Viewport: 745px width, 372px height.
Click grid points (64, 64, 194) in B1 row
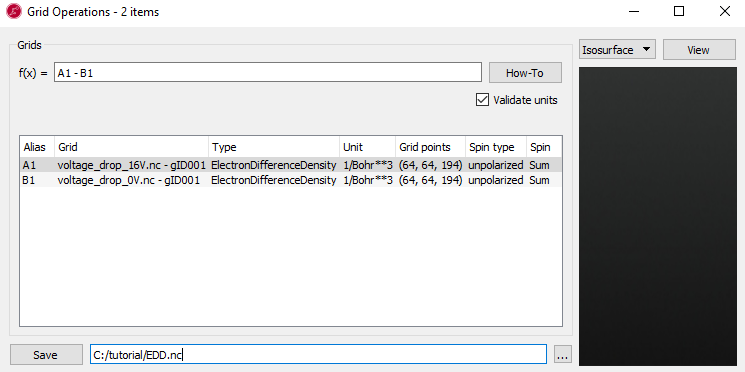coord(430,180)
